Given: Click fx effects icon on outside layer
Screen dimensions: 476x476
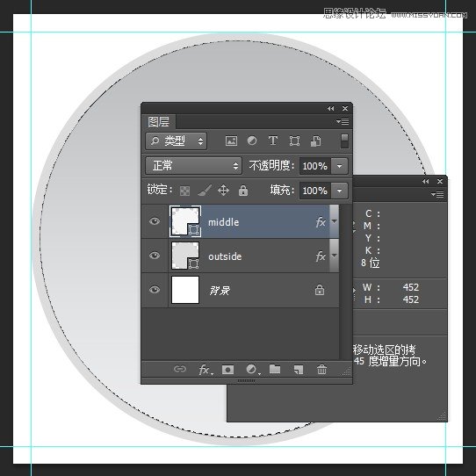Looking at the screenshot, I should (x=321, y=256).
